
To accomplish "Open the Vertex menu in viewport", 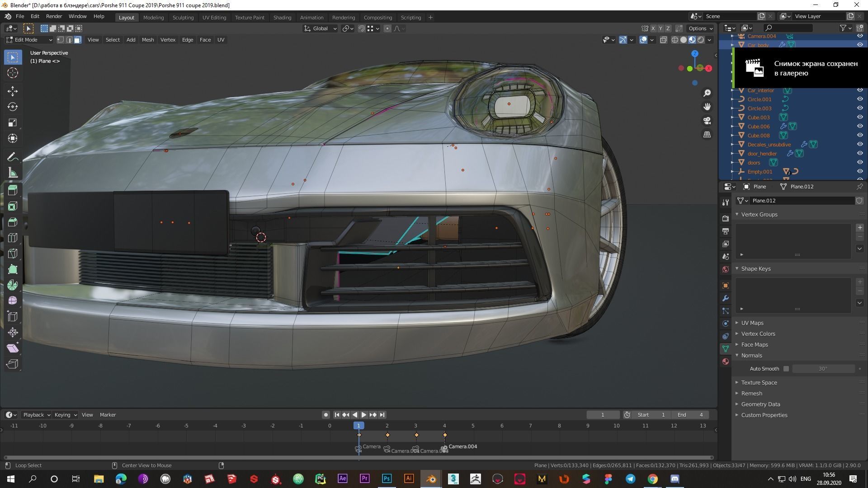I will [x=168, y=40].
